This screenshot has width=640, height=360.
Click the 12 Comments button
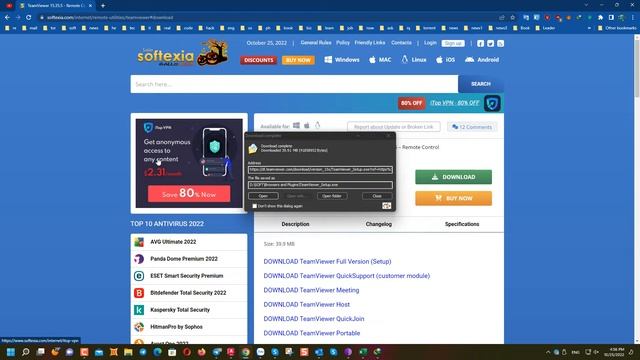tap(472, 127)
